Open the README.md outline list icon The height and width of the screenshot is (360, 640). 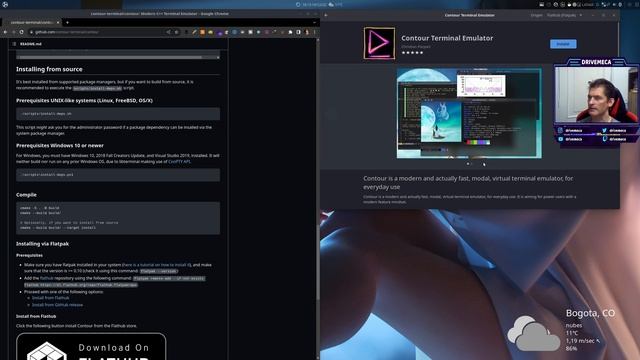14,44
